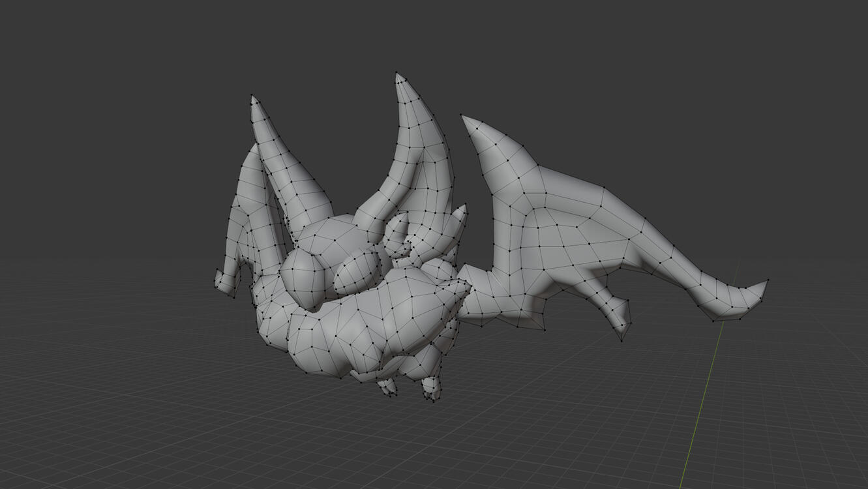Click the viewport grid floor area
Screen dimensions: 868x489
(x=163, y=424)
